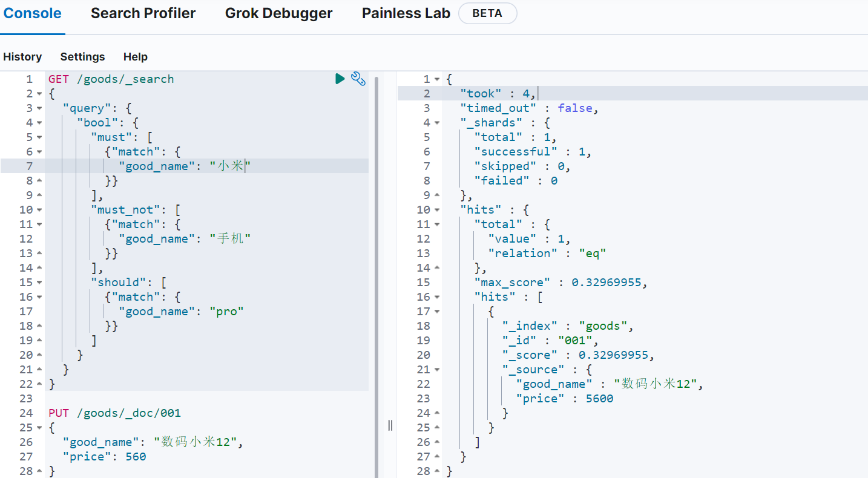Collapse "_shards" object in response

pos(437,123)
